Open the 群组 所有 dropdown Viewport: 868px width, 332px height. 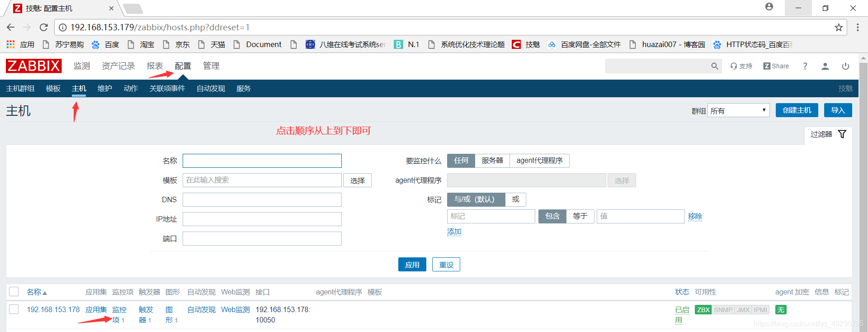(x=739, y=110)
